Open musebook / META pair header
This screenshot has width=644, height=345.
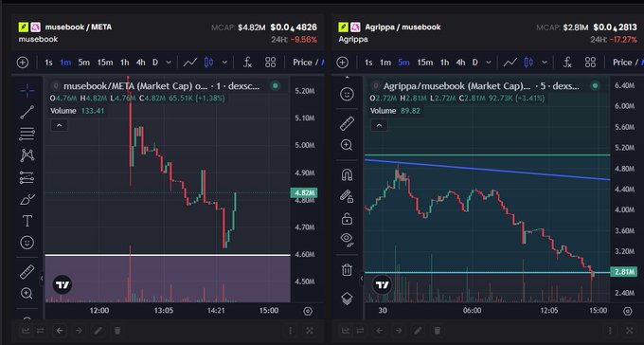pyautogui.click(x=78, y=27)
